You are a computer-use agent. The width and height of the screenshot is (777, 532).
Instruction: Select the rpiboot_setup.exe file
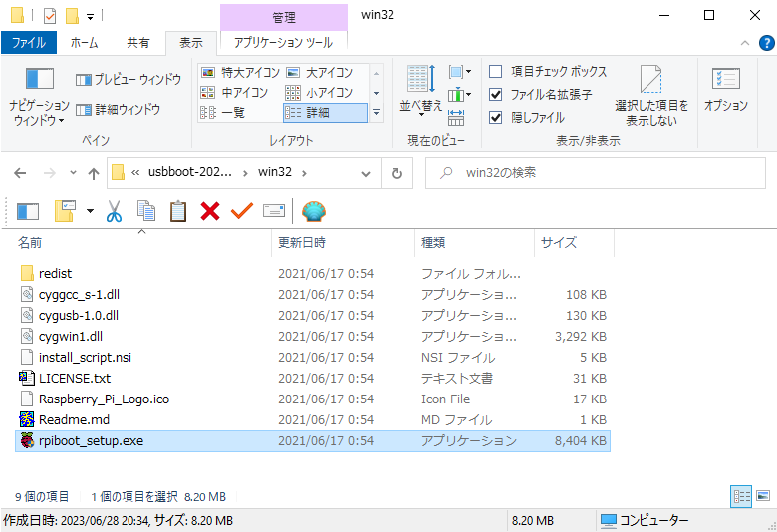click(x=312, y=440)
